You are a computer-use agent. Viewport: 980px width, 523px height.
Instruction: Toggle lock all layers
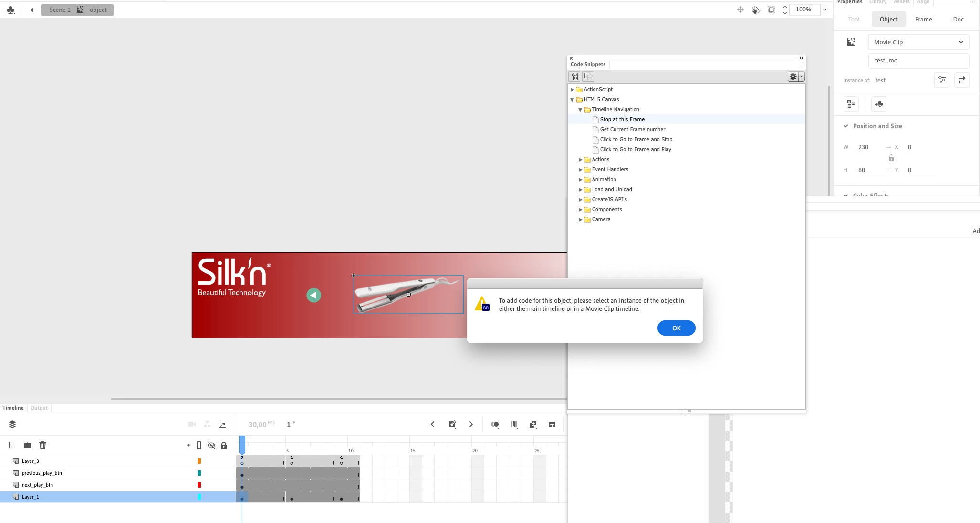tap(224, 445)
